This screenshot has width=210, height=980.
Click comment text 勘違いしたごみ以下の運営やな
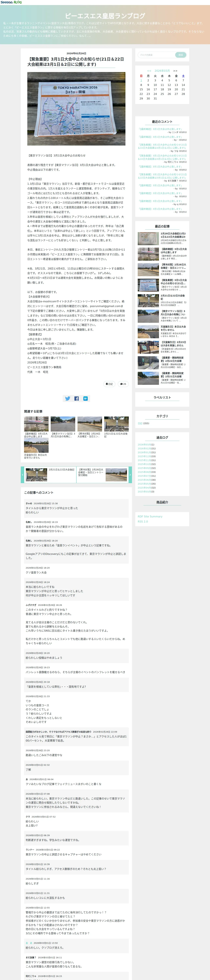44,755
